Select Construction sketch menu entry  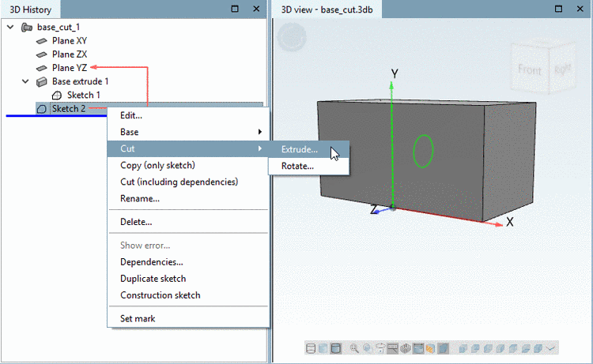point(188,295)
